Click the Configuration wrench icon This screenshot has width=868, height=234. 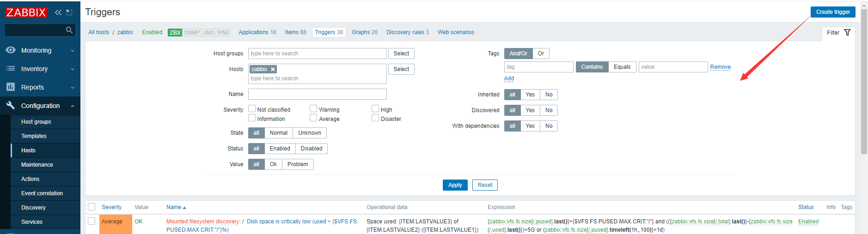pos(11,105)
